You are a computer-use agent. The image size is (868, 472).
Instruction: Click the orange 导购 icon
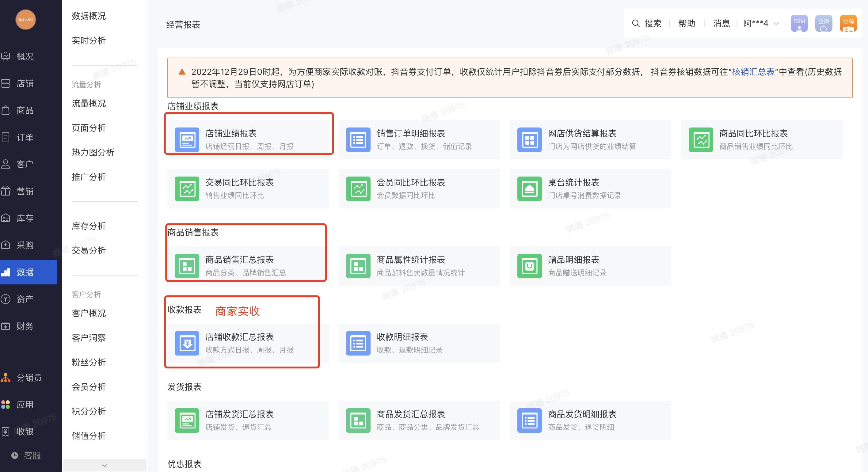click(x=848, y=23)
